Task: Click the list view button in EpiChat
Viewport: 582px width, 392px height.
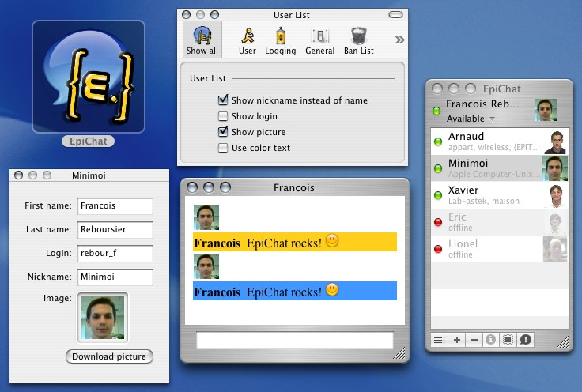Action: click(440, 340)
